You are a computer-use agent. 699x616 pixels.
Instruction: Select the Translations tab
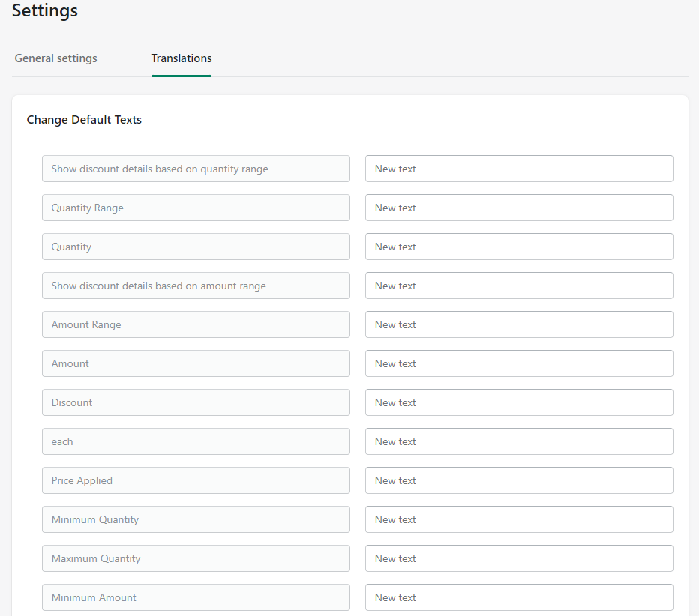point(181,58)
